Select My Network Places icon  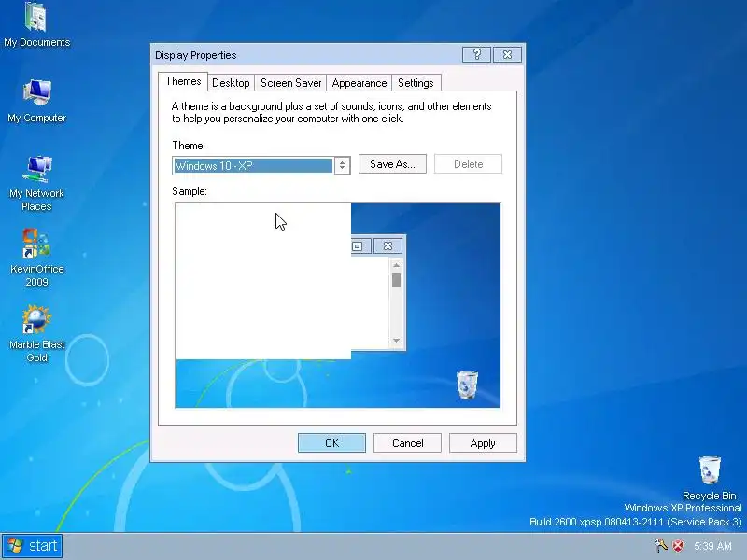(36, 183)
